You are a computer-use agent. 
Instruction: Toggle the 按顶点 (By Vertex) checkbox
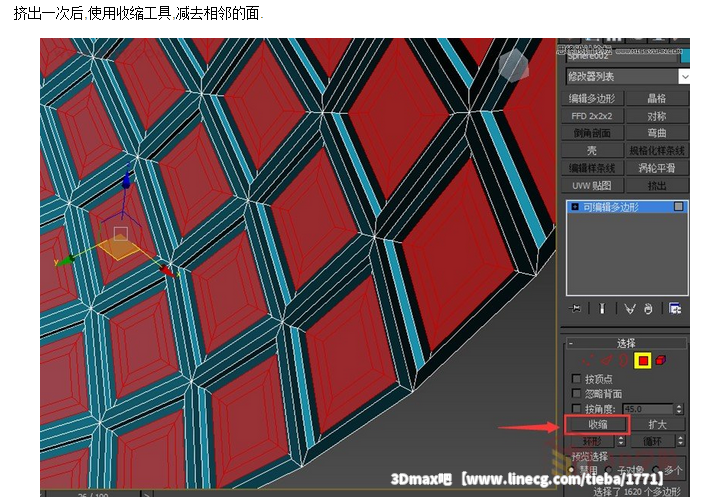coord(577,379)
